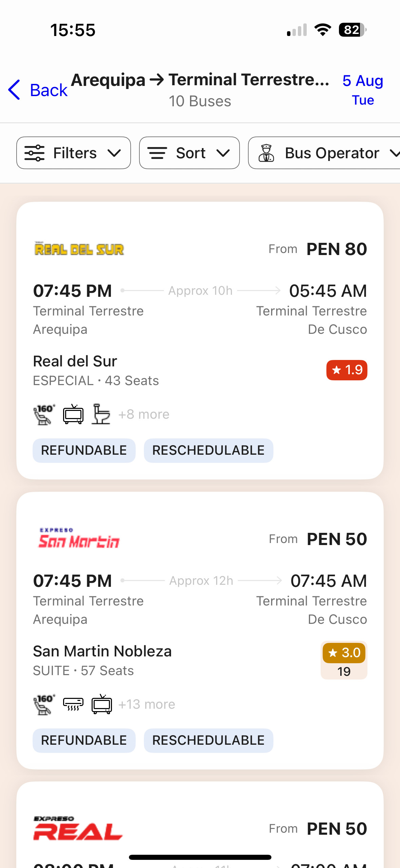Tap San Martin TV amenity icon
400x868 pixels.
click(x=101, y=704)
